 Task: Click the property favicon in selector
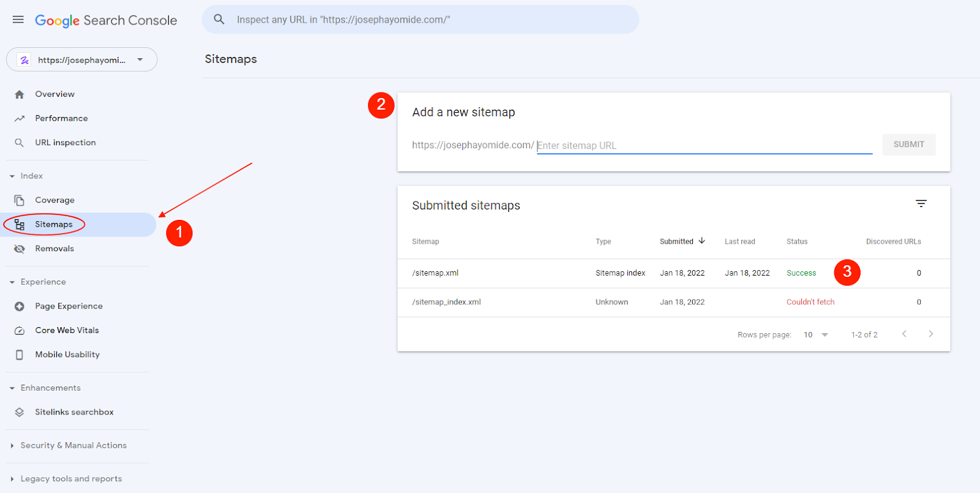click(24, 60)
